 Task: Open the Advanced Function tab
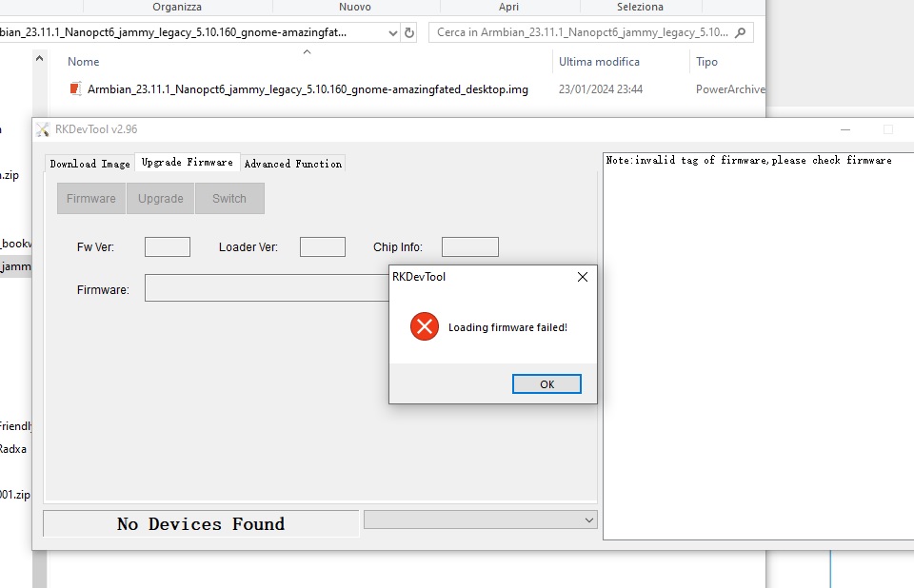pos(292,164)
